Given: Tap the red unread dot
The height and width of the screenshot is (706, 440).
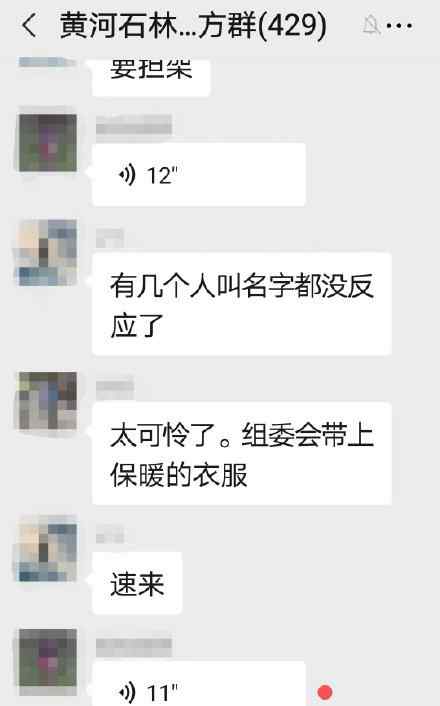Looking at the screenshot, I should pos(325,692).
